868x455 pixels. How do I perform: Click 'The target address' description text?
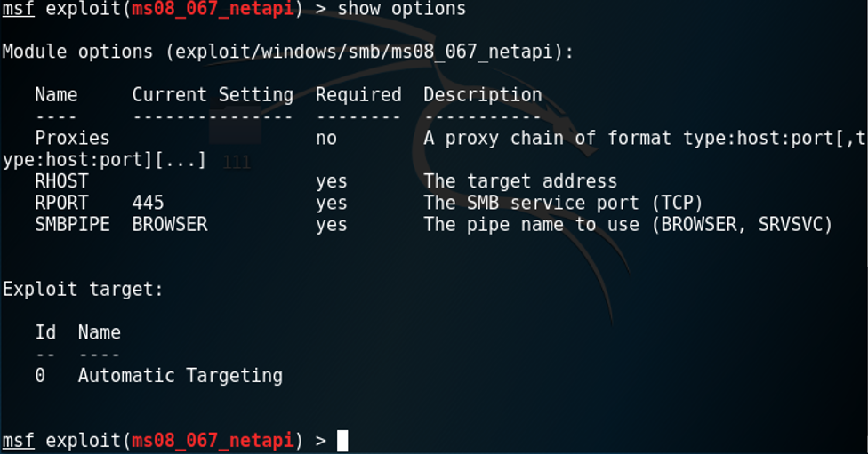519,181
